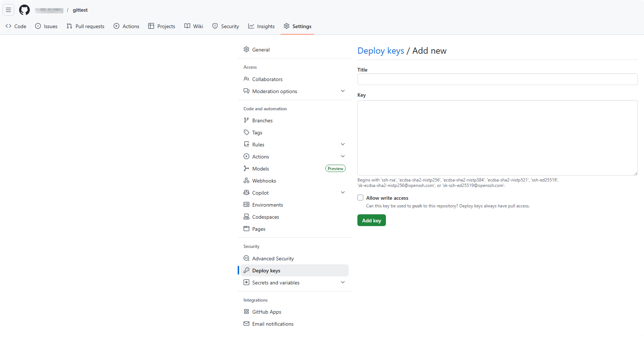Expand Secrets and variables section
This screenshot has height=337, width=644.
point(342,282)
